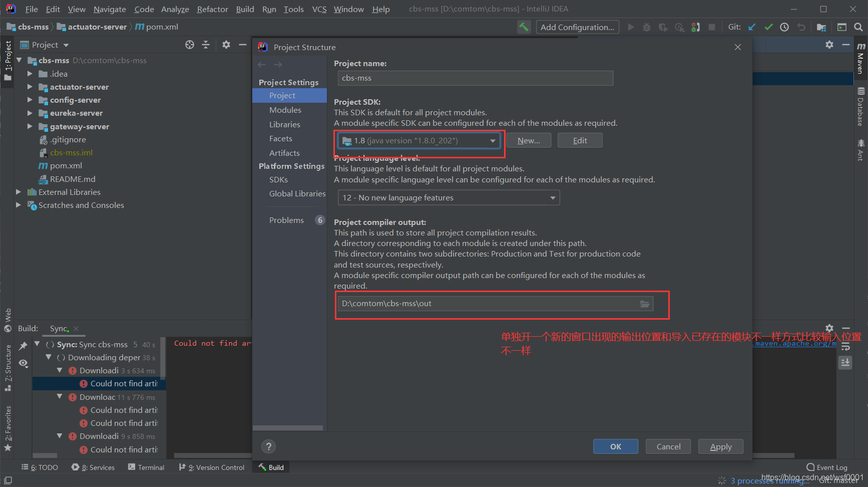Click the New... SDK button
Viewport: 868px width, 487px height.
pyautogui.click(x=529, y=141)
